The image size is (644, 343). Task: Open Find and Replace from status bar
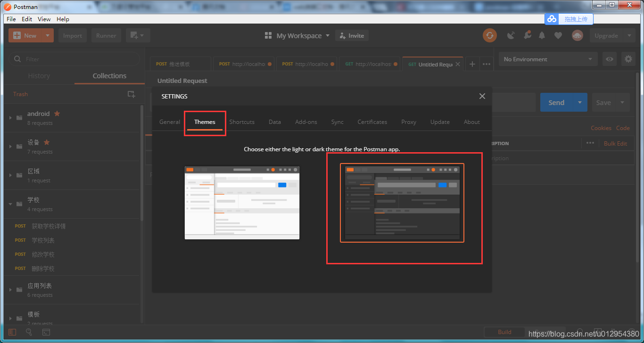29,332
